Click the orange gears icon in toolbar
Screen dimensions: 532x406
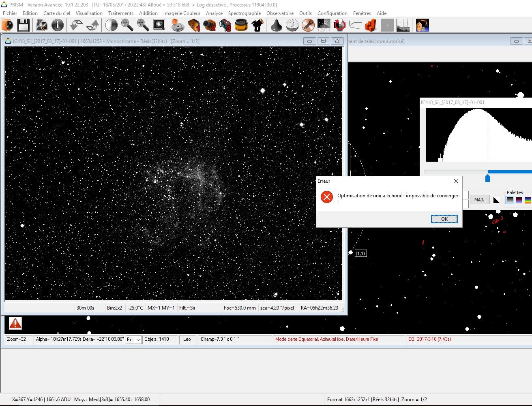[x=422, y=25]
